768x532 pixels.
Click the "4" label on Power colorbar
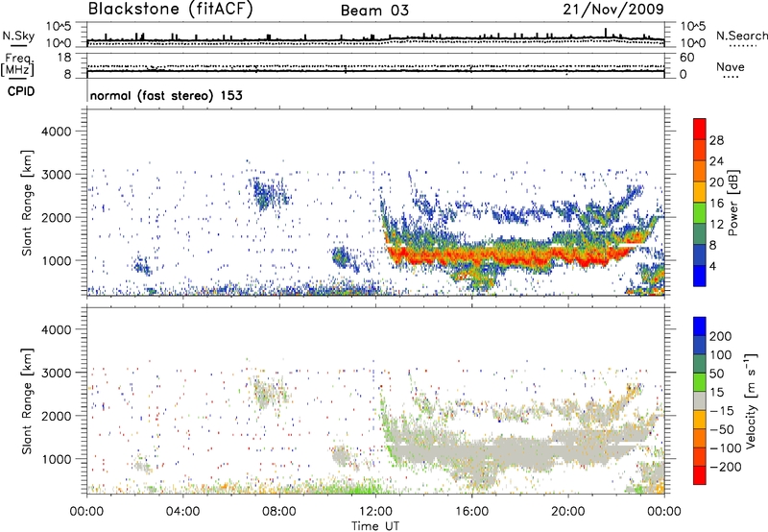point(712,266)
